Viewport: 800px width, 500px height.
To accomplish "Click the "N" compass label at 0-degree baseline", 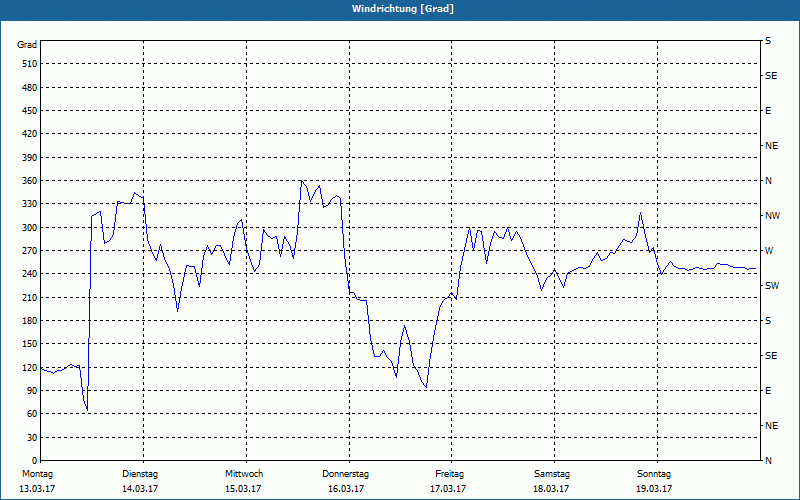I will pos(768,461).
